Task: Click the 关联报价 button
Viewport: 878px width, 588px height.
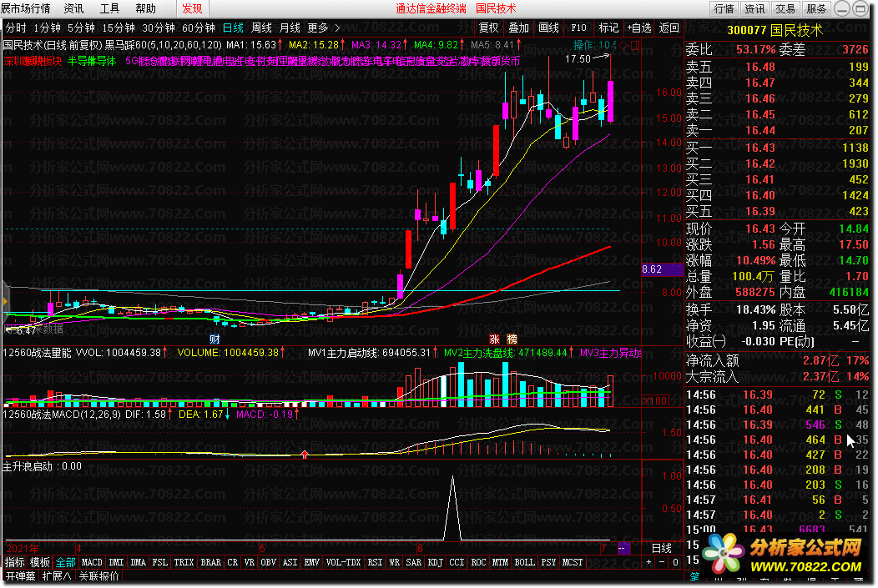Action: 98,575
